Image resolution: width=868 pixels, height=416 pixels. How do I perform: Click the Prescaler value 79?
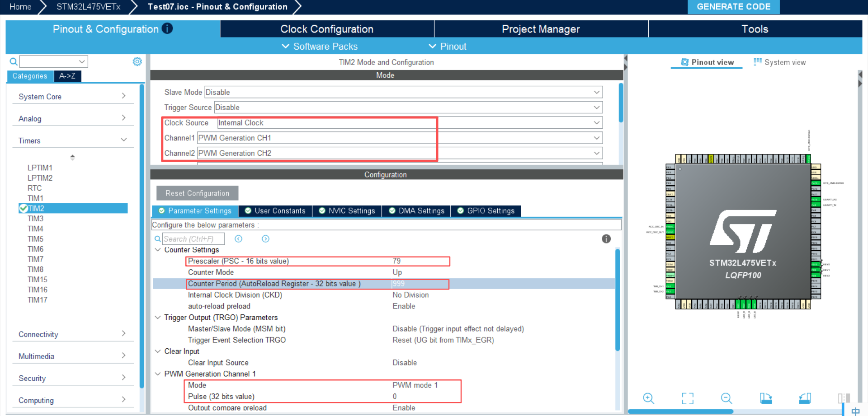coord(396,261)
